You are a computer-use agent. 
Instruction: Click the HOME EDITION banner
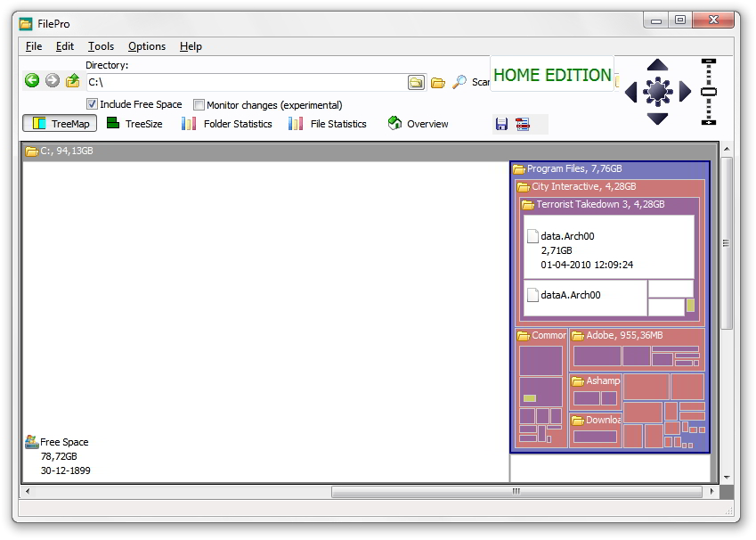point(552,75)
